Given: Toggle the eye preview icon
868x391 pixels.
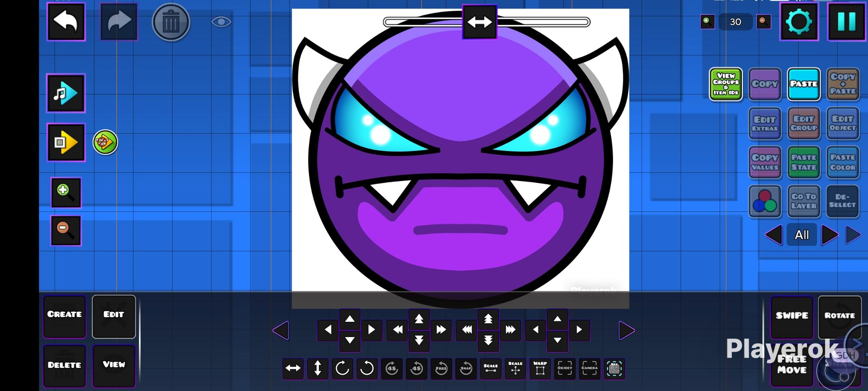Looking at the screenshot, I should pyautogui.click(x=221, y=22).
